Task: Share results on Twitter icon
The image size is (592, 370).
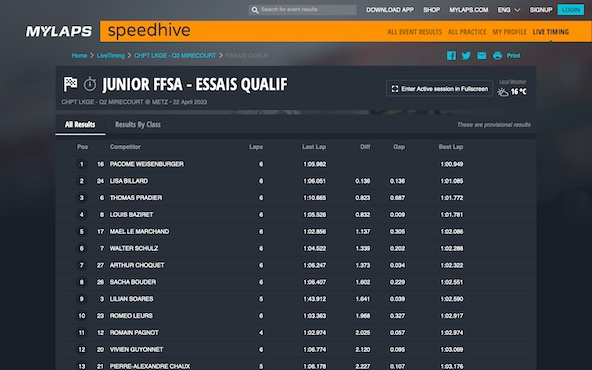Action: pos(466,56)
